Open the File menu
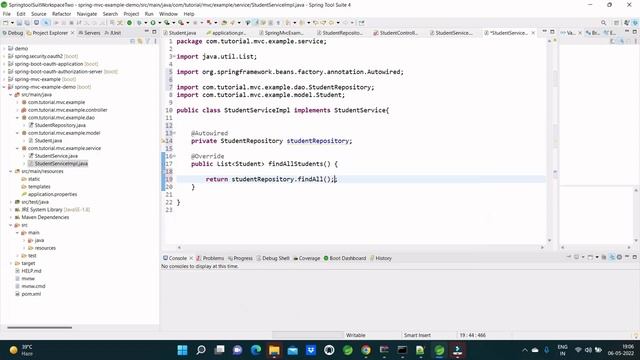Screen dimensions: 640x360 click(x=7, y=14)
